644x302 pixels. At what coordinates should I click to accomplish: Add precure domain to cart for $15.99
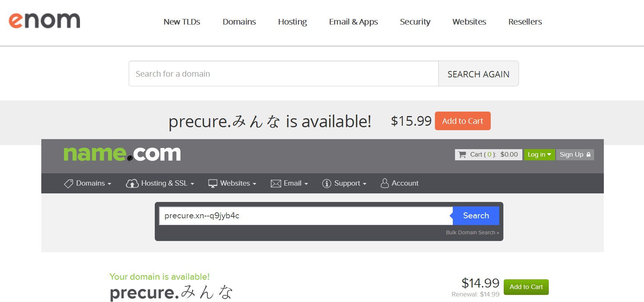(x=462, y=121)
